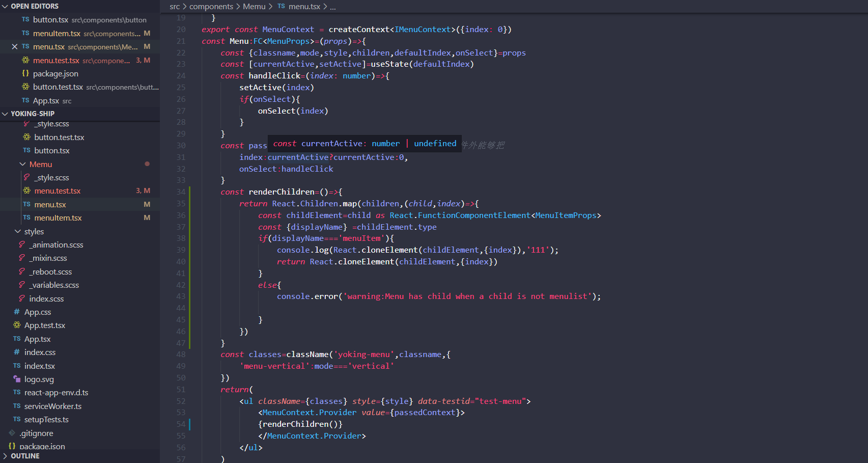Click 'src' in the breadcrumb path

click(x=175, y=7)
